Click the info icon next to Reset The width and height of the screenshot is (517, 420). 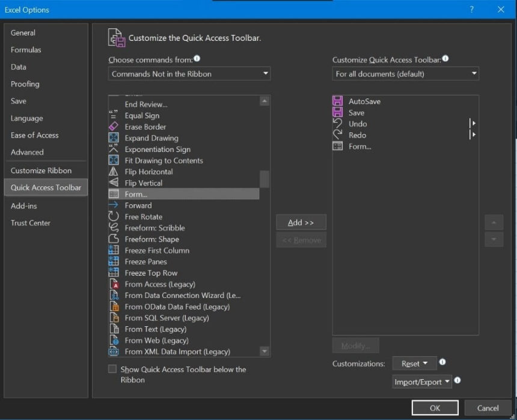[442, 362]
